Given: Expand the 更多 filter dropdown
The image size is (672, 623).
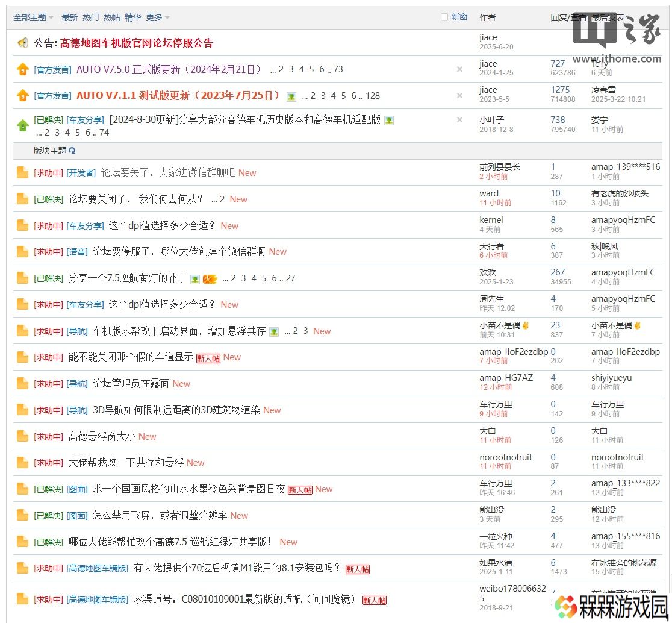Looking at the screenshot, I should point(158,17).
